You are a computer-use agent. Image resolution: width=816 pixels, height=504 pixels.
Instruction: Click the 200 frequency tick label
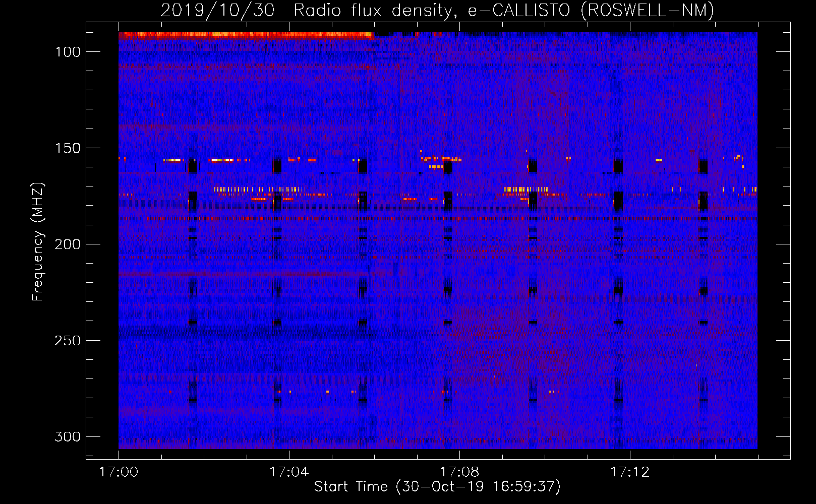click(68, 244)
